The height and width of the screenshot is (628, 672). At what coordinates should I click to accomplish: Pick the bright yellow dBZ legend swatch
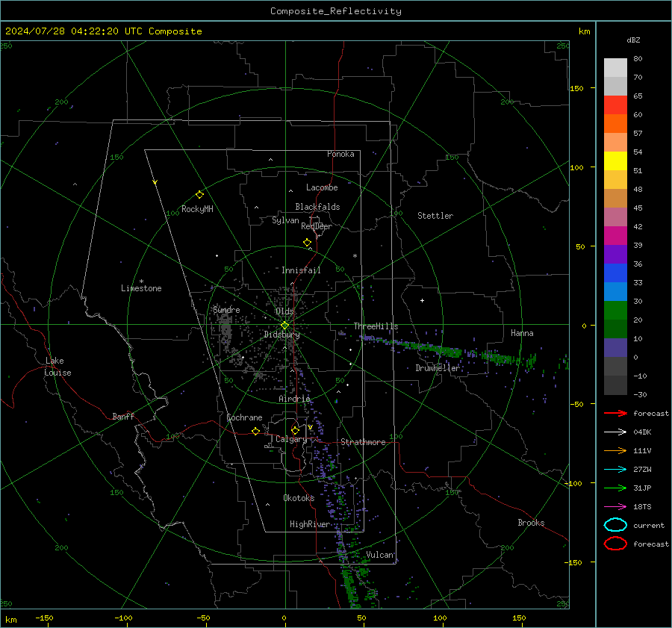point(615,161)
